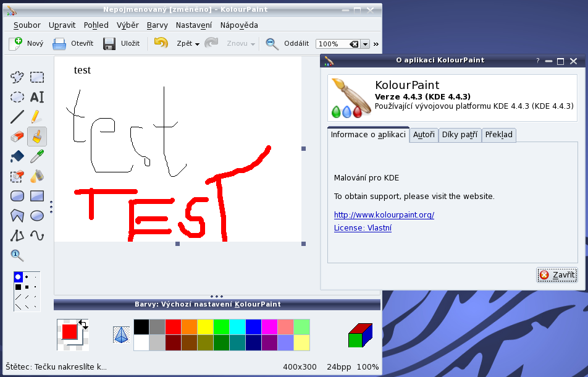Choose the large backslash brush shape
This screenshot has height=377, width=588.
(18, 307)
